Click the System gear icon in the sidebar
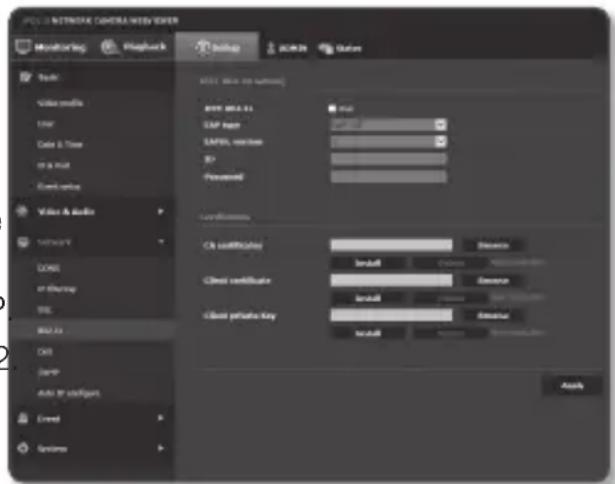The width and height of the screenshot is (615, 484). (23, 448)
